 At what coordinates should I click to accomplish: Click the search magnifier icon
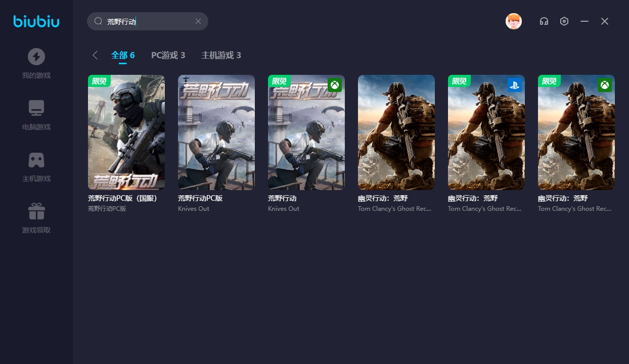point(98,21)
